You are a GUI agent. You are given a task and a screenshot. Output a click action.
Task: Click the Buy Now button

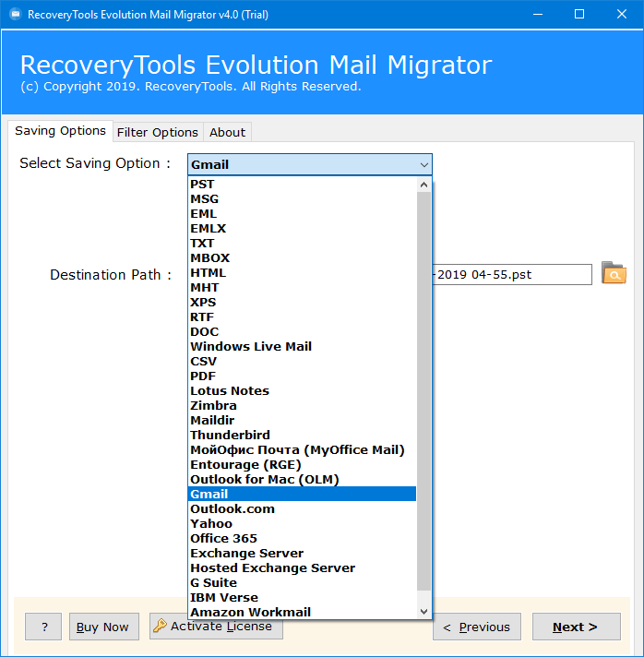coord(104,627)
